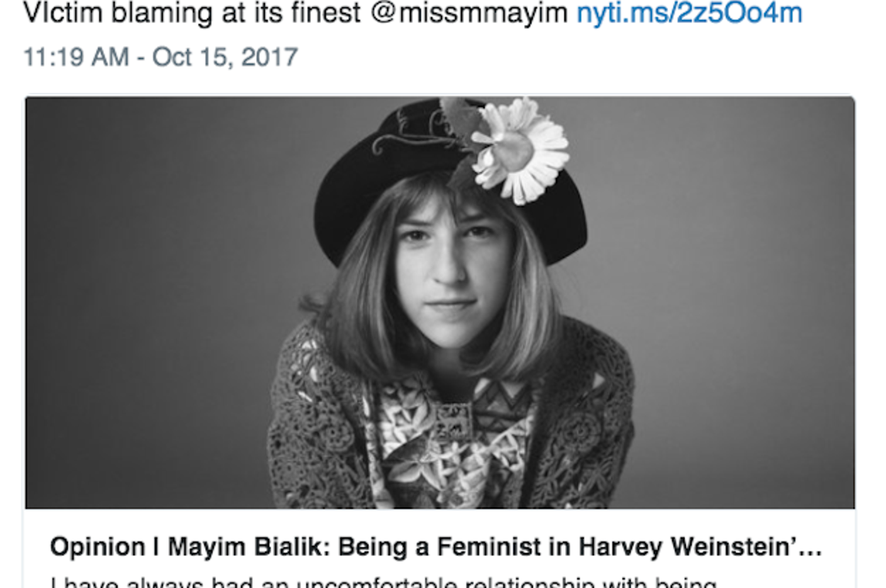Viewport: 886px width, 588px height.
Task: Click the Oct 15, 2017 date
Action: point(225,57)
